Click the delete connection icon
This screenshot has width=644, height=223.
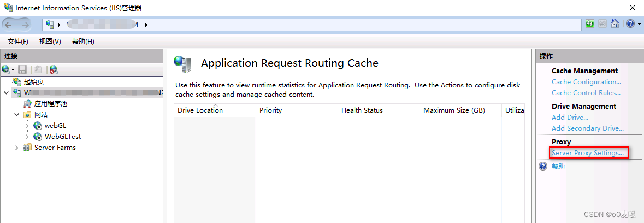click(54, 69)
